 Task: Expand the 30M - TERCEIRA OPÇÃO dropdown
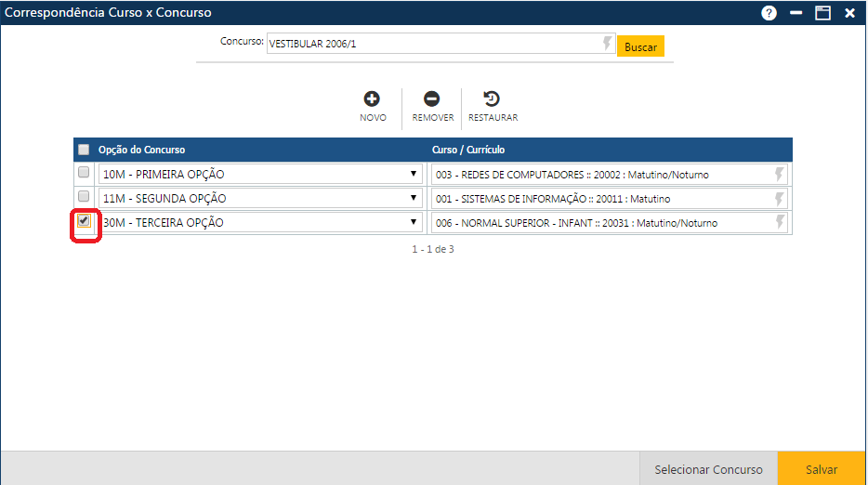413,222
